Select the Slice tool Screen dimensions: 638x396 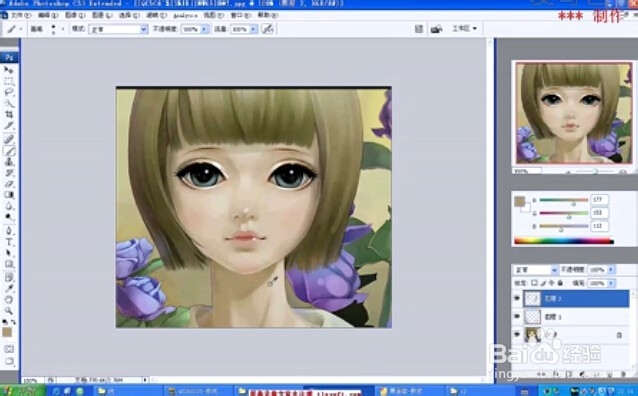[9, 126]
